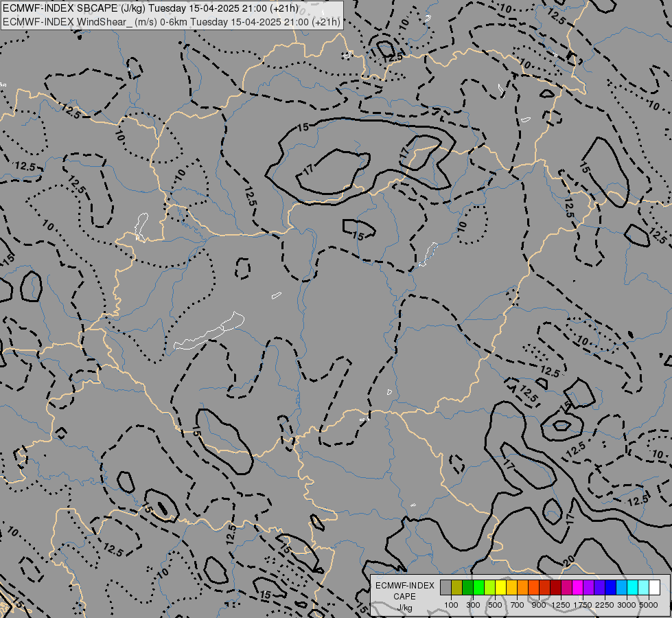Viewport: 672px width, 618px height.
Task: Pick the bright magenta legend swatch
Action: (577, 587)
